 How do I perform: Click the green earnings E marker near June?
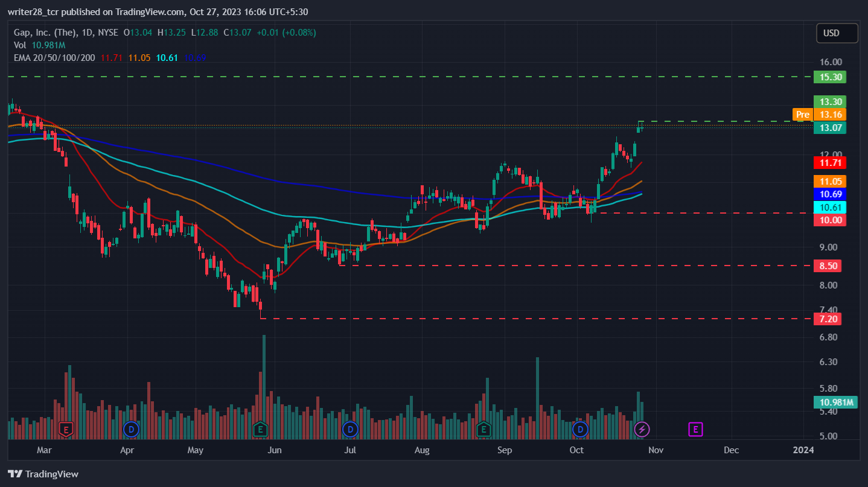point(260,430)
